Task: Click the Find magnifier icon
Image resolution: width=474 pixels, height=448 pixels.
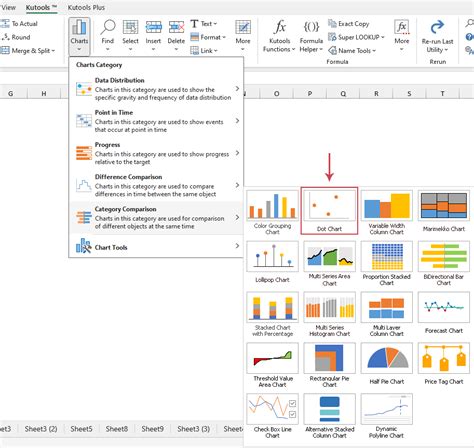Action: coord(108,28)
